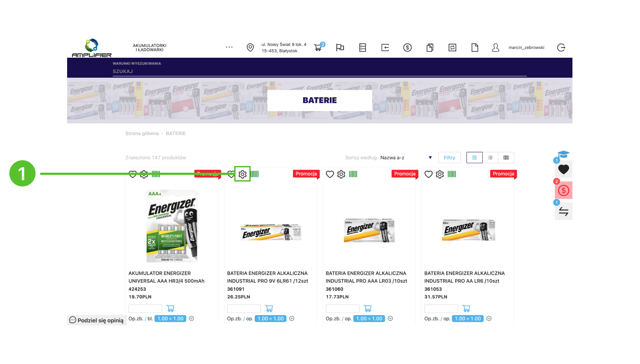
Task: Open the dollar coin icon in header
Action: click(408, 47)
